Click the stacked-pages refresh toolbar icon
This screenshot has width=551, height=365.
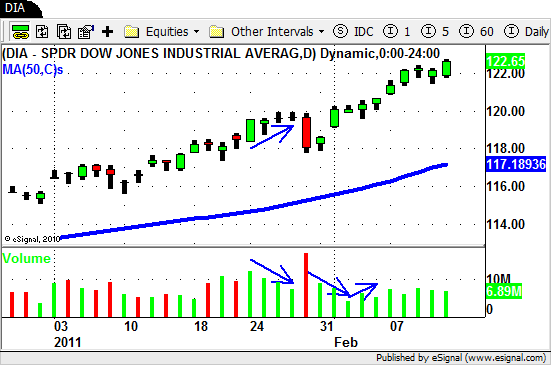64,32
